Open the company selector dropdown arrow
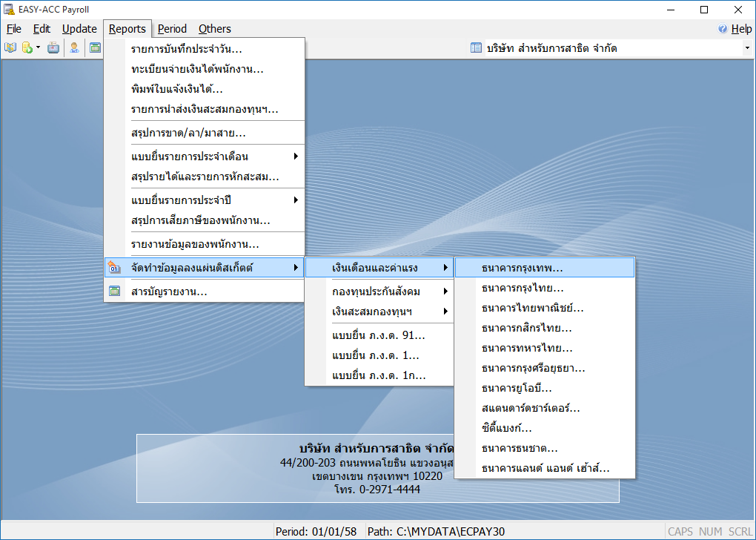Screen dimensions: 756x540 pos(746,48)
